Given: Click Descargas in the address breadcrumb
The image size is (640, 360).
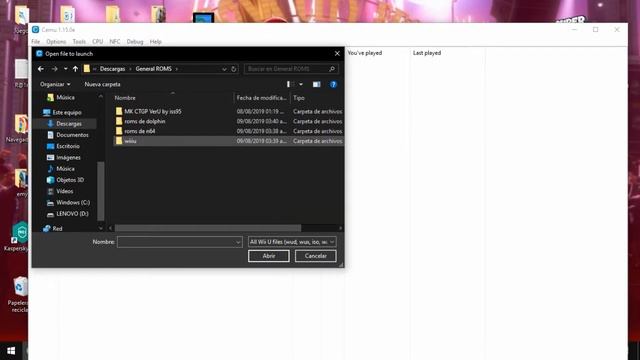Looking at the screenshot, I should coord(112,69).
